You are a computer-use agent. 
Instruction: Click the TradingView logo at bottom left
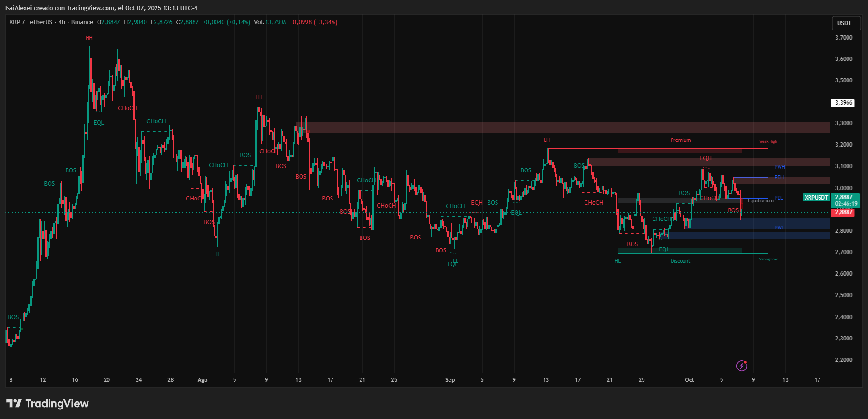[x=48, y=404]
